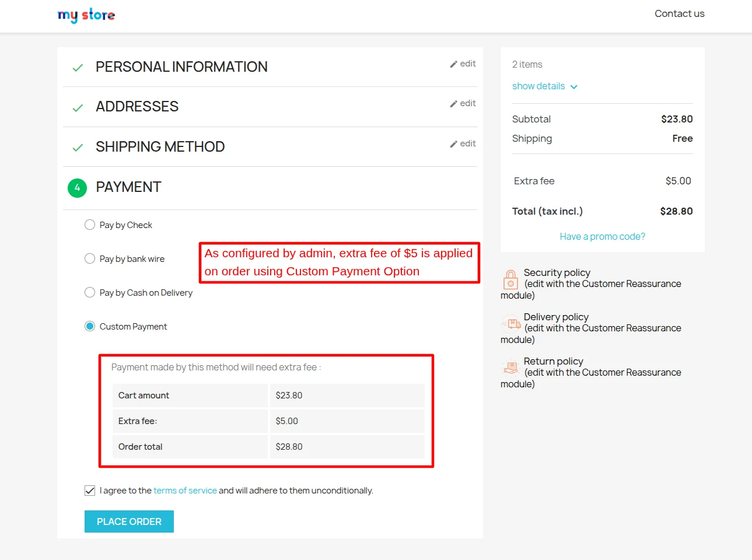Click the green checkmark beside Addresses
752x560 pixels.
click(x=78, y=108)
